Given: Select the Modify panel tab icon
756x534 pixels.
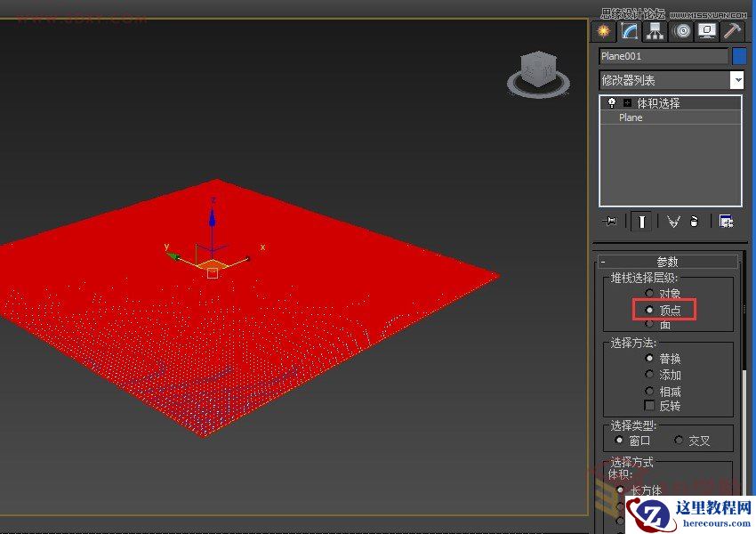Looking at the screenshot, I should pyautogui.click(x=629, y=32).
